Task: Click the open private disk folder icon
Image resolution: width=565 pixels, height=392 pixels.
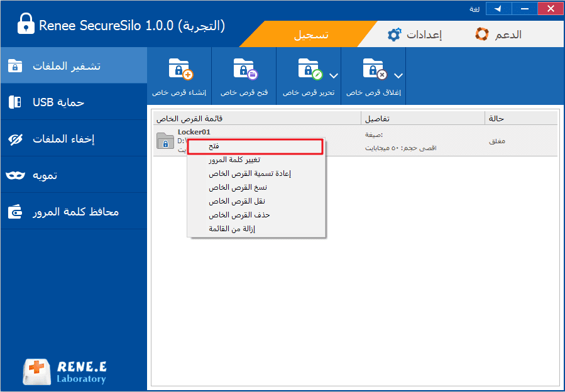Action: pos(246,69)
